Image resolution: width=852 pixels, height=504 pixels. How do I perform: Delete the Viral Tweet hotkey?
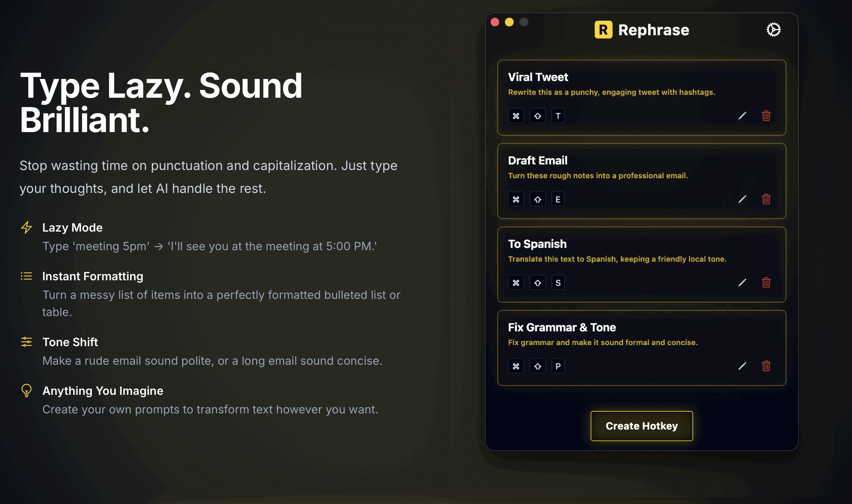click(x=766, y=116)
